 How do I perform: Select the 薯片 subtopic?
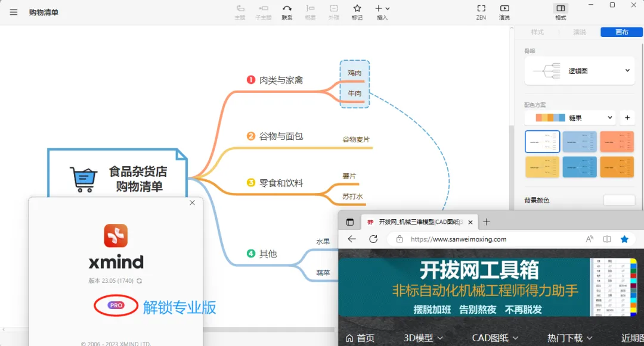pos(349,176)
